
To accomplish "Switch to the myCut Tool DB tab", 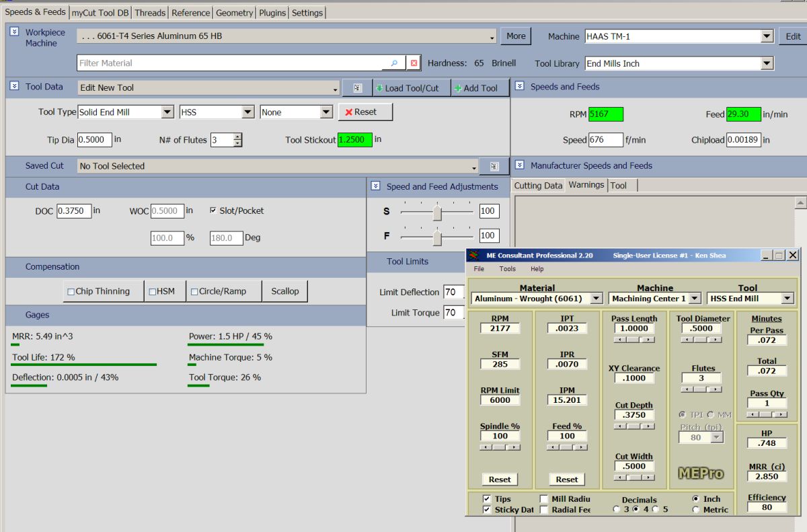I will (x=101, y=13).
